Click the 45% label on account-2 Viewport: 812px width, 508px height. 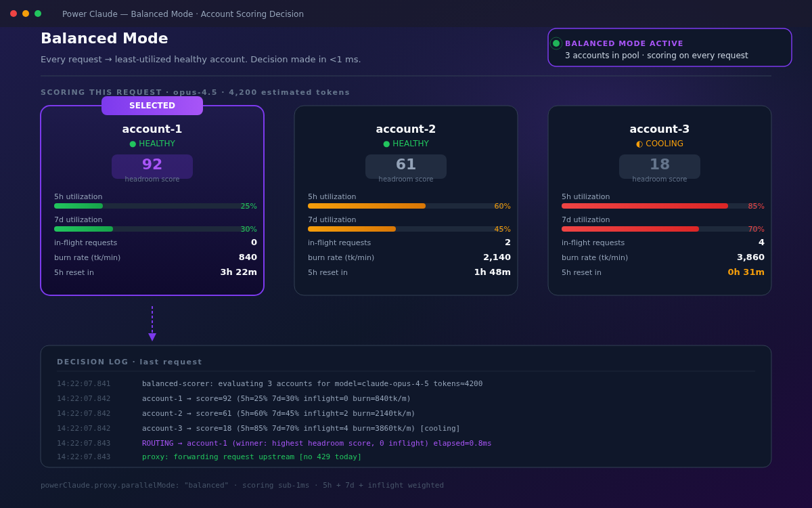(502, 229)
